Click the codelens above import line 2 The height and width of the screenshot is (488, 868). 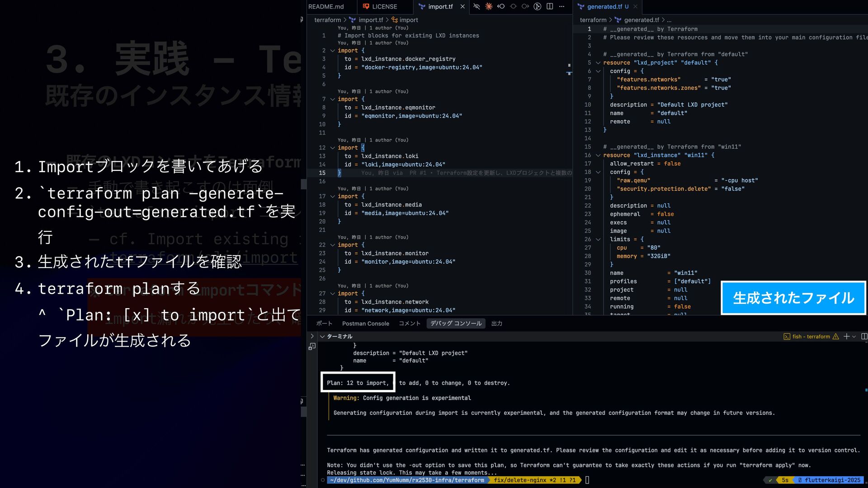click(x=373, y=43)
